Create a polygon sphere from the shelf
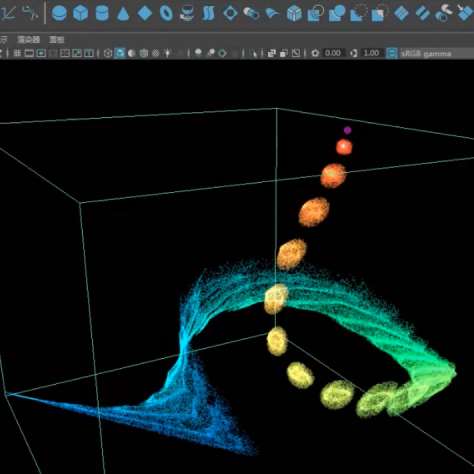 [59, 13]
